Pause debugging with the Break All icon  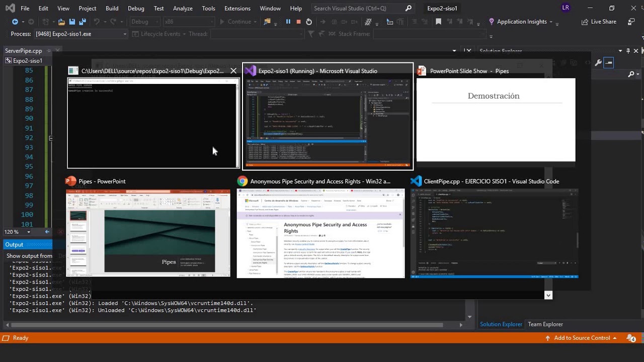[288, 22]
